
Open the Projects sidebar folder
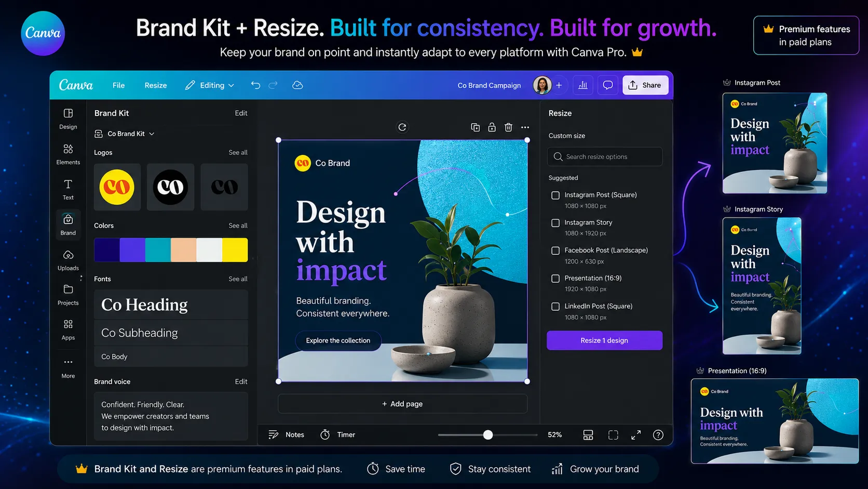click(68, 295)
